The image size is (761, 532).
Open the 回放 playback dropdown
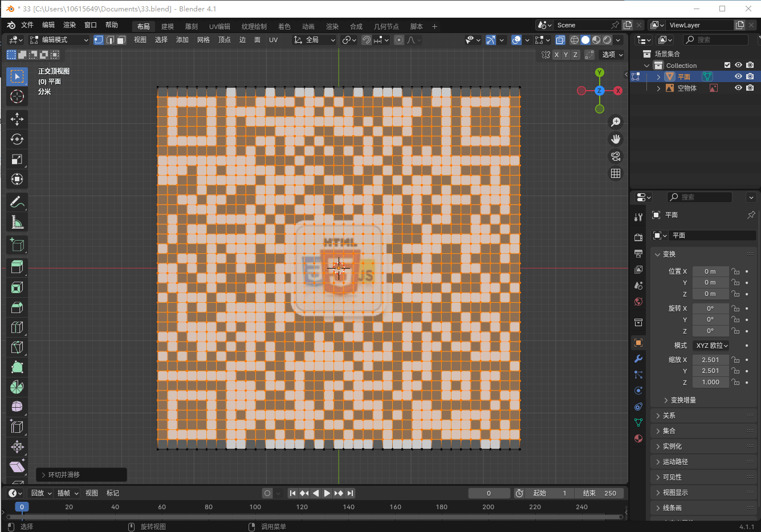coord(41,493)
